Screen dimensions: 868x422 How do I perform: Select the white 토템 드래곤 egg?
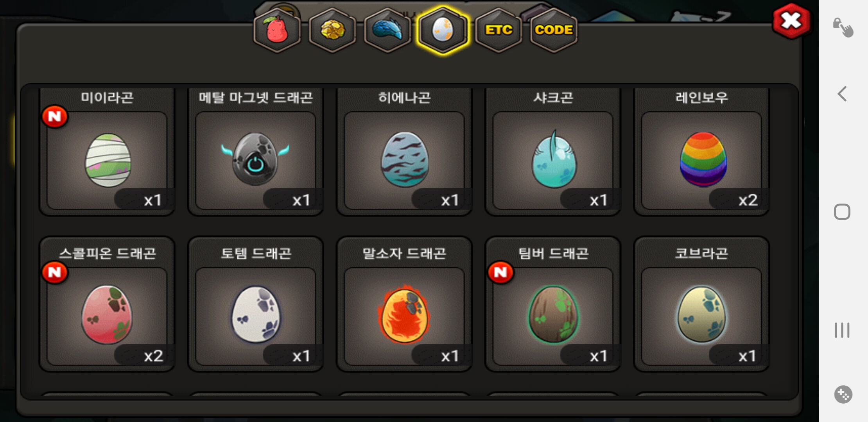pyautogui.click(x=256, y=304)
